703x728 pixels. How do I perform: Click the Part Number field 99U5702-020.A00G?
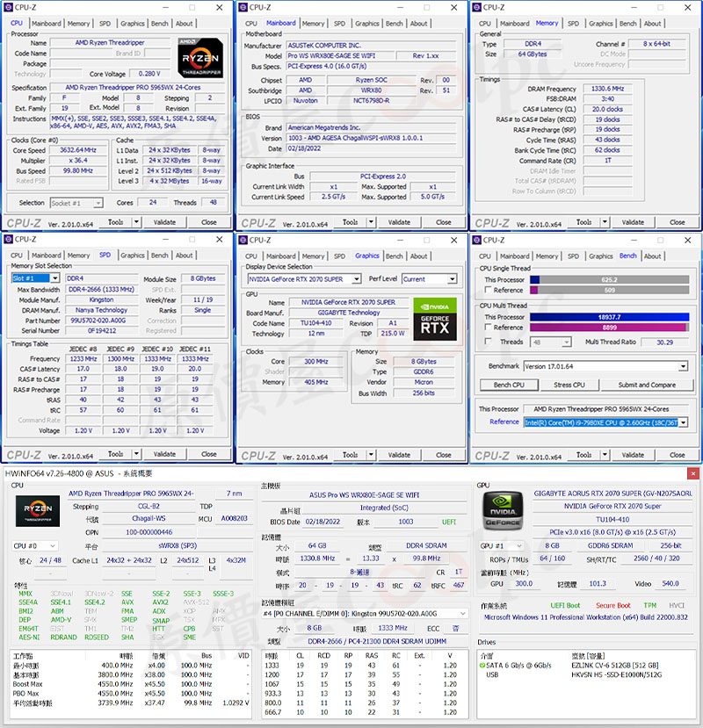coord(101,321)
